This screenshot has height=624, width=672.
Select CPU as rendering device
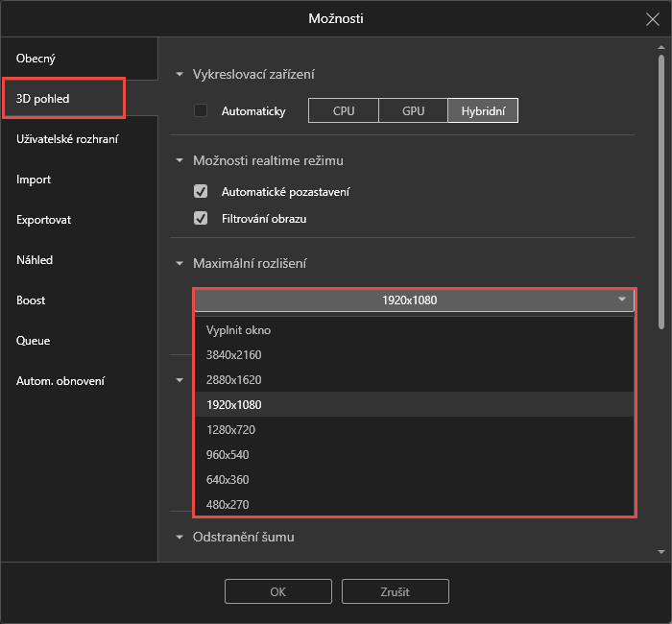343,111
